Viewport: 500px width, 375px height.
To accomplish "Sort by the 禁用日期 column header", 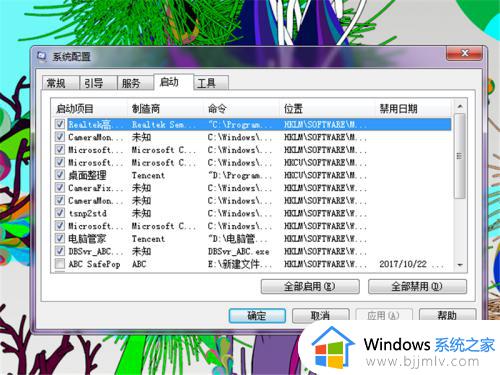I will click(x=413, y=109).
